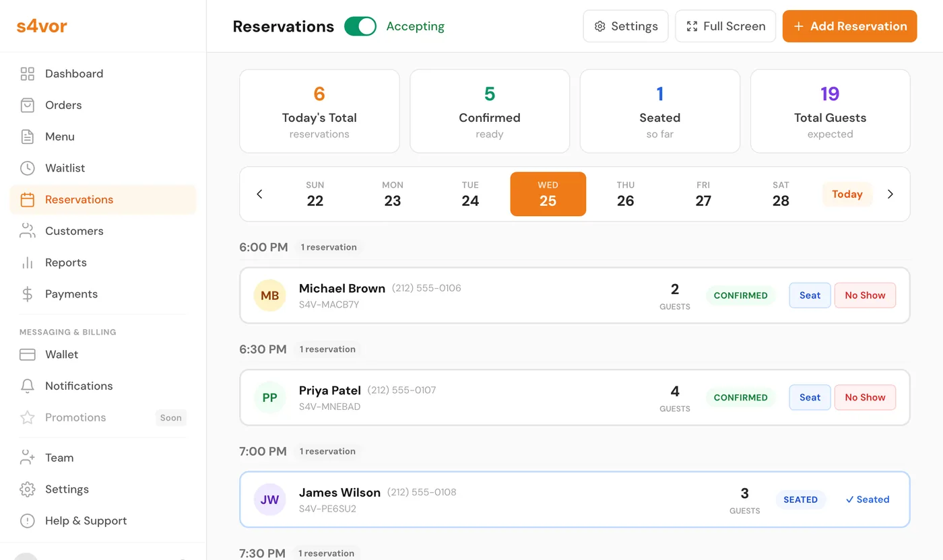
Task: Advance dates using the right chevron
Action: click(890, 194)
